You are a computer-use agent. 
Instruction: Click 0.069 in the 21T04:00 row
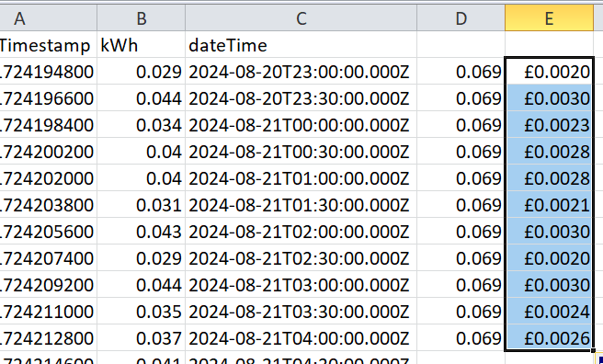[461, 338]
